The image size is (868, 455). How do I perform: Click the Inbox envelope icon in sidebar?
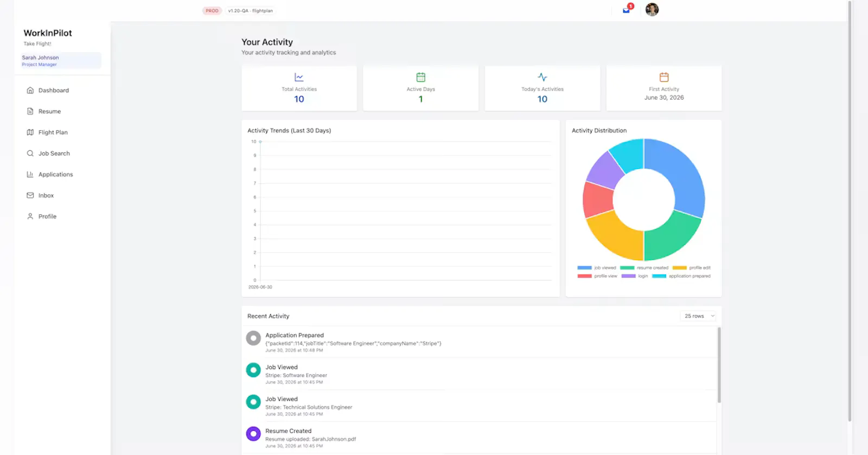tap(30, 195)
